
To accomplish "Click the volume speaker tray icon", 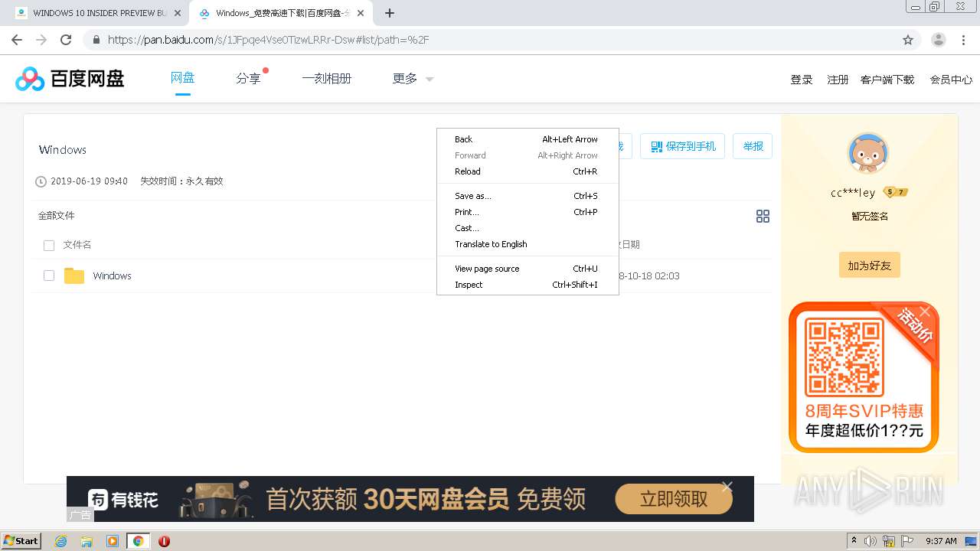I will tap(871, 541).
